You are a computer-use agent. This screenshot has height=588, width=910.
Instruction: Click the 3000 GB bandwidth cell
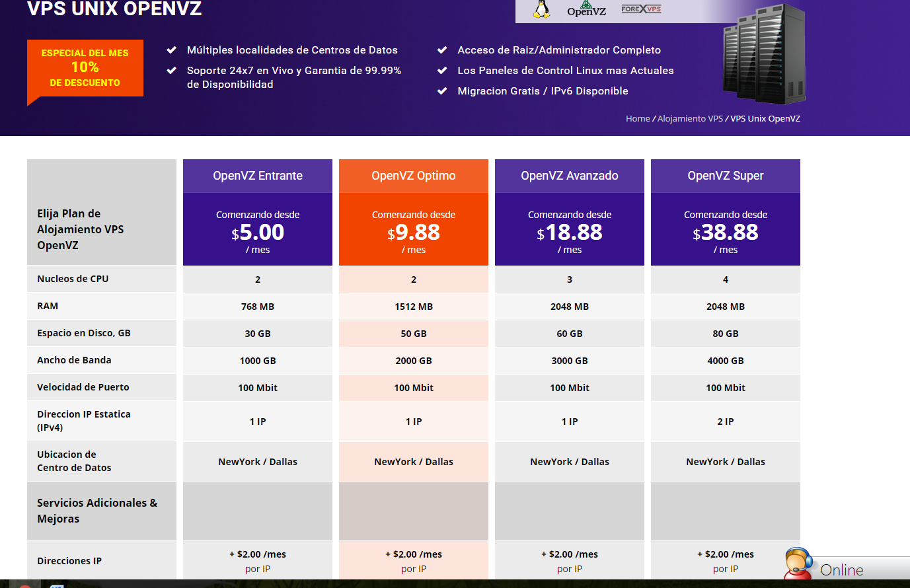click(570, 361)
